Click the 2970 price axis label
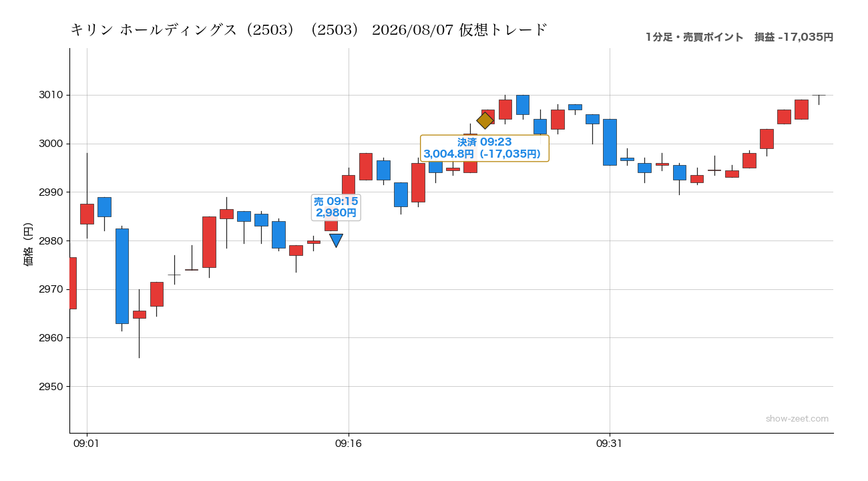This screenshot has width=868, height=481. 51,289
